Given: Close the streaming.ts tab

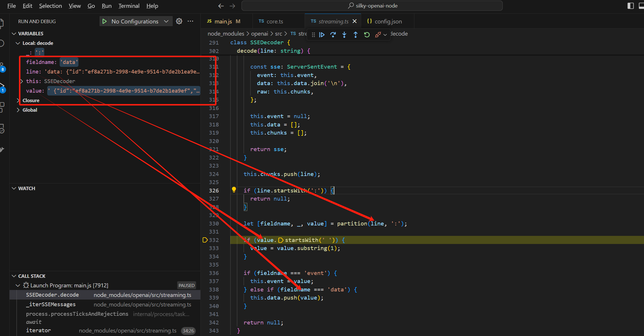Looking at the screenshot, I should click(354, 21).
